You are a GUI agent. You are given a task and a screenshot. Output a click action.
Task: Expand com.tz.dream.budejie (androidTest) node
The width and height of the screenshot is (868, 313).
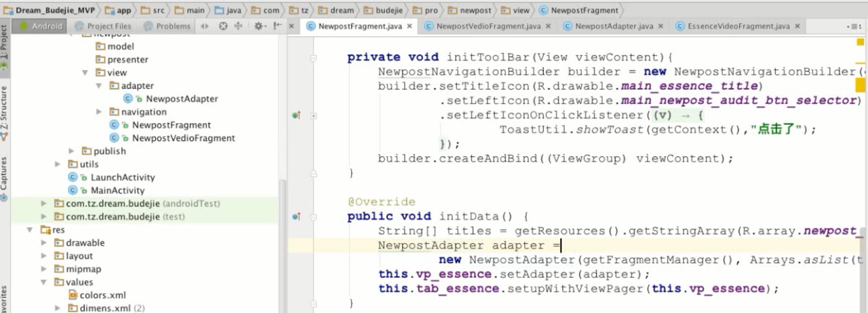(44, 204)
